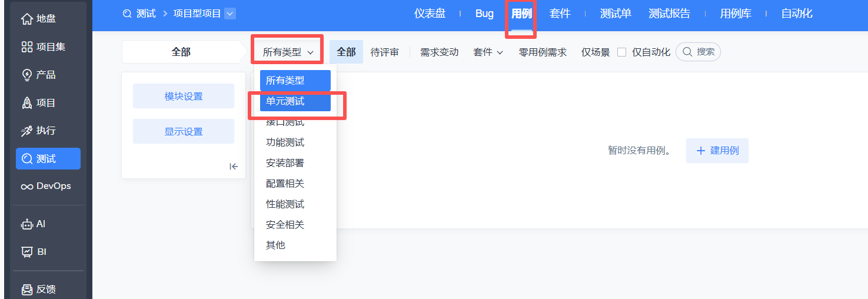Select 测试 in the sidebar
The width and height of the screenshot is (868, 299).
point(48,159)
